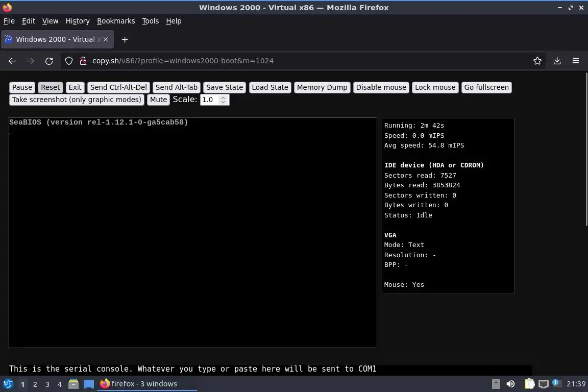Click the 'Mode: Text' VGA line
This screenshot has height=392, width=588.
click(404, 245)
